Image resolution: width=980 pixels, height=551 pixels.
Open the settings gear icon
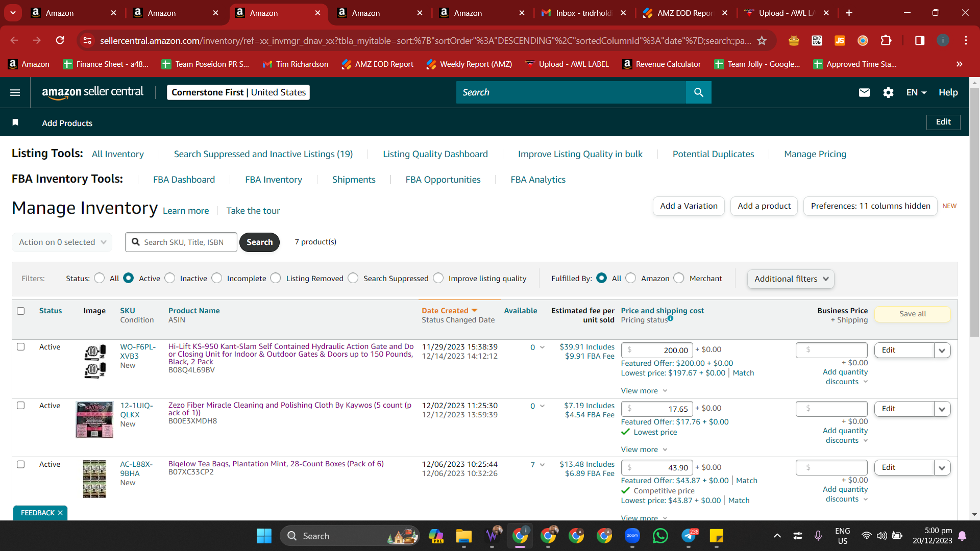pyautogui.click(x=888, y=92)
